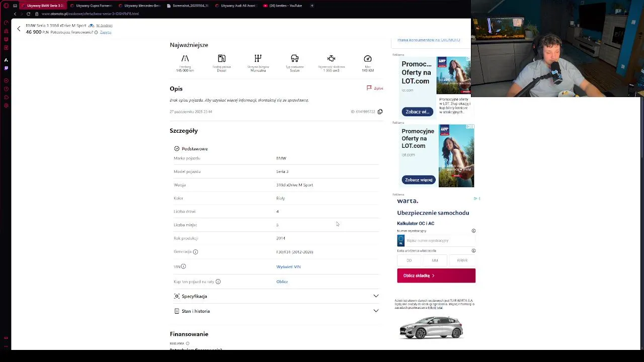Screen dimensions: 644x362
Task: Click the 46 900 PLN price text
Action: [x=37, y=32]
